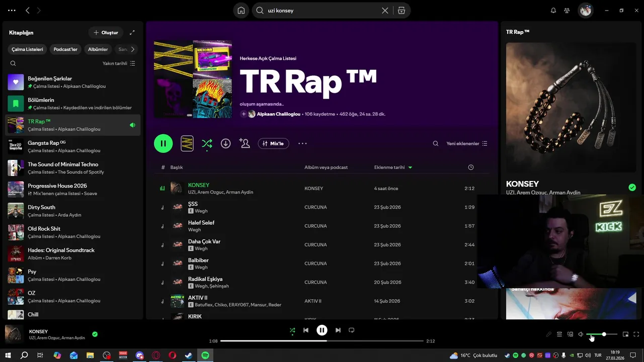Search within the playlist tracks
This screenshot has height=362, width=644.
(x=436, y=143)
